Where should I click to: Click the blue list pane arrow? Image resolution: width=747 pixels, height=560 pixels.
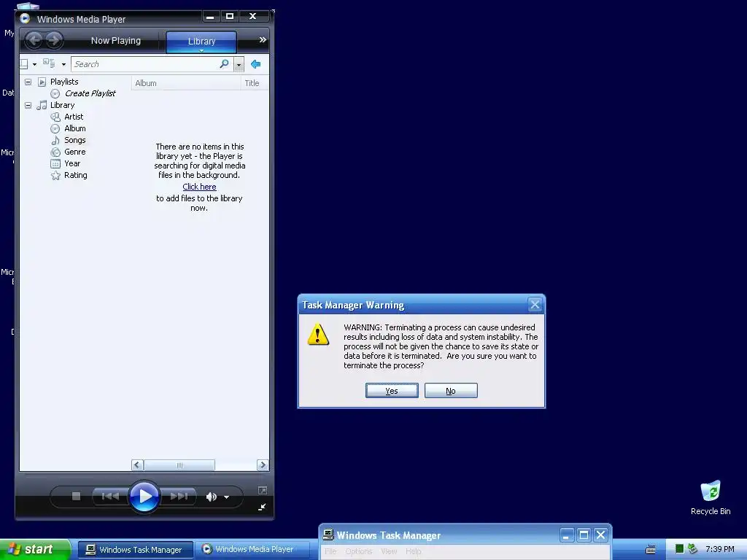256,64
